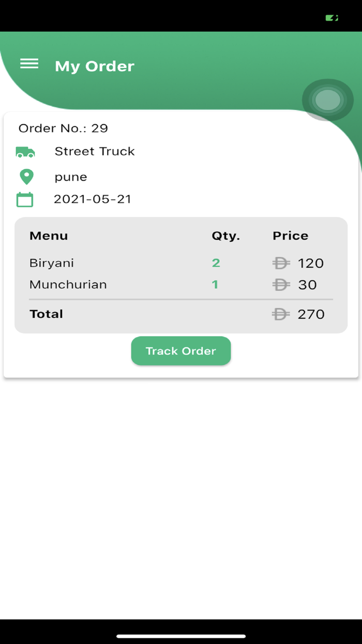Click the Price column header
This screenshot has height=644, width=362.
290,236
